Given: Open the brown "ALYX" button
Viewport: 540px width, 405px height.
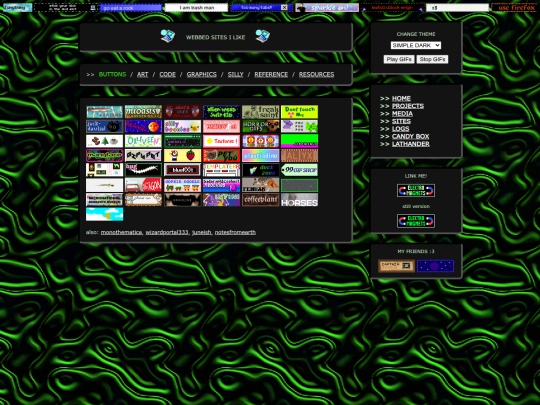Looking at the screenshot, I should pos(299,155).
